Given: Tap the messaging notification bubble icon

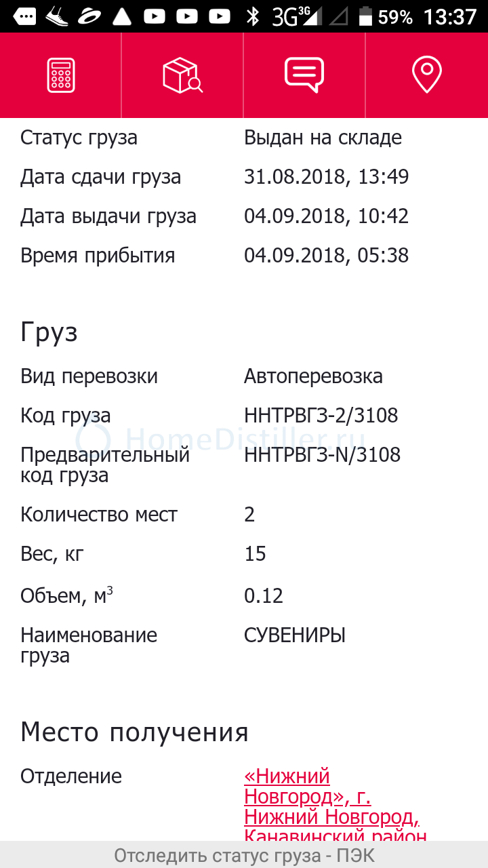Looking at the screenshot, I should pos(24,16).
